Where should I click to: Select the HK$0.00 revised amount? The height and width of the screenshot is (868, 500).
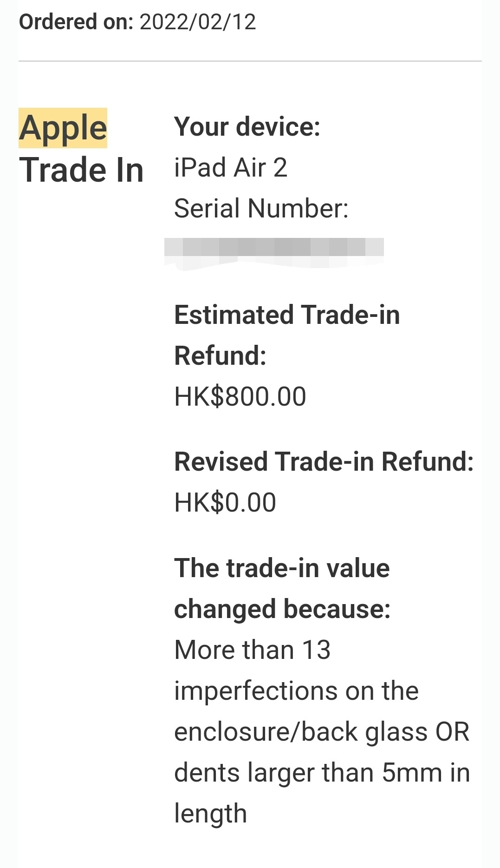tap(225, 502)
